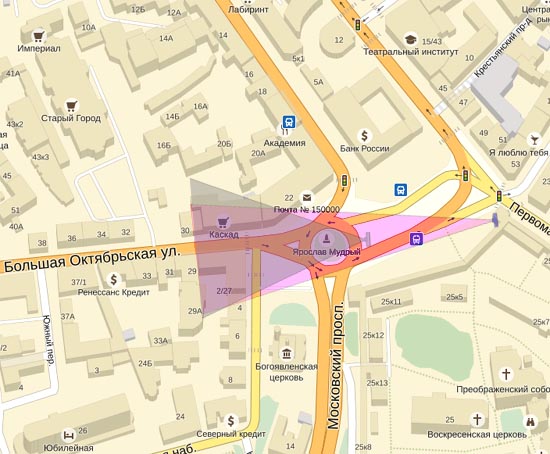Click the purple trolleybus stop icon
Image resolution: width=550 pixels, height=454 pixels.
[416, 239]
